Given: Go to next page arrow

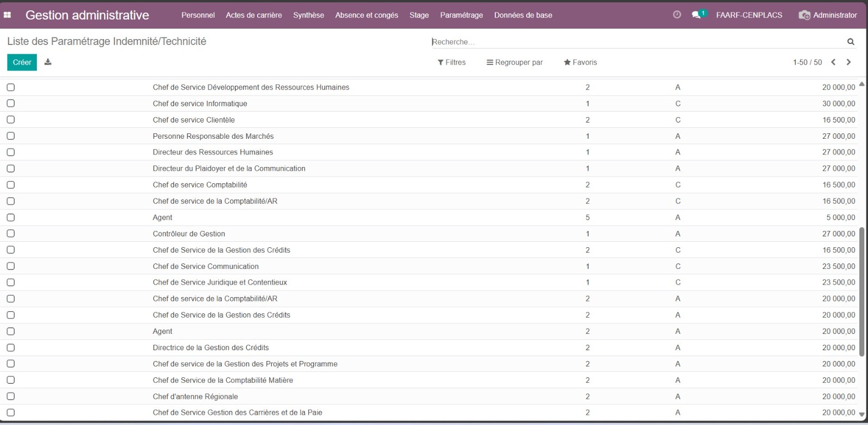Looking at the screenshot, I should (x=848, y=62).
